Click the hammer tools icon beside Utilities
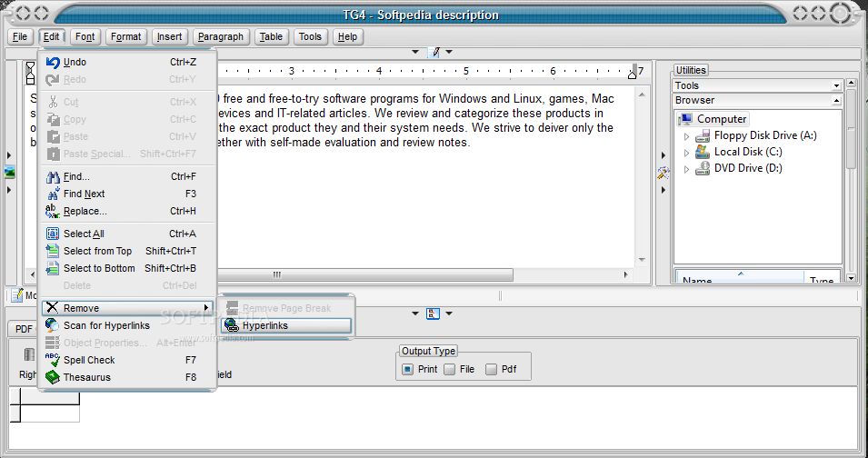This screenshot has width=868, height=458. [x=663, y=174]
